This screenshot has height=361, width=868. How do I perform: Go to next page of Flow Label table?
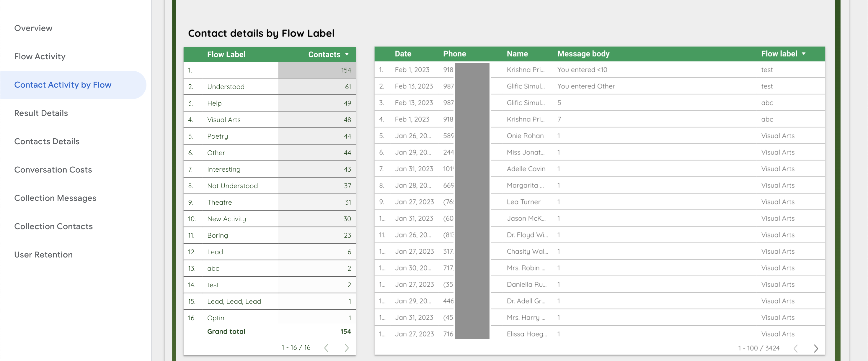pyautogui.click(x=346, y=348)
